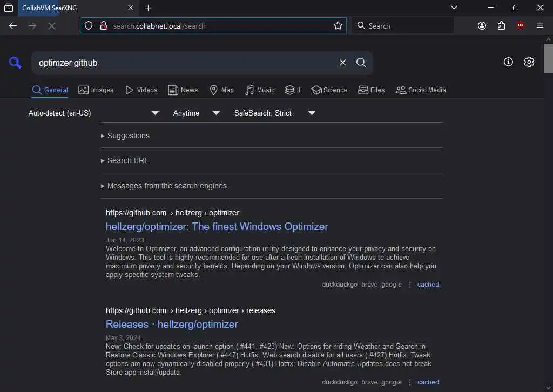This screenshot has width=553, height=392.
Task: Click the Jun 14, 2023 date text
Action: click(125, 240)
